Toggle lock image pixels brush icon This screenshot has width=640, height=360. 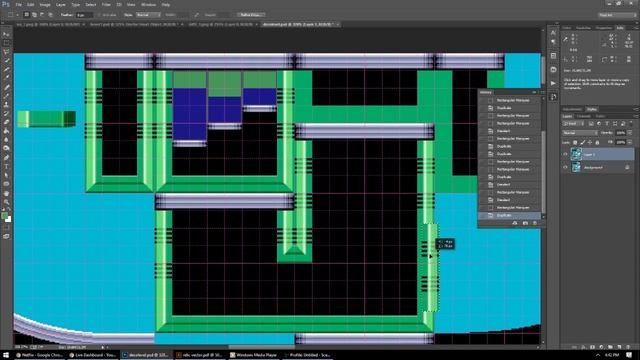click(582, 142)
